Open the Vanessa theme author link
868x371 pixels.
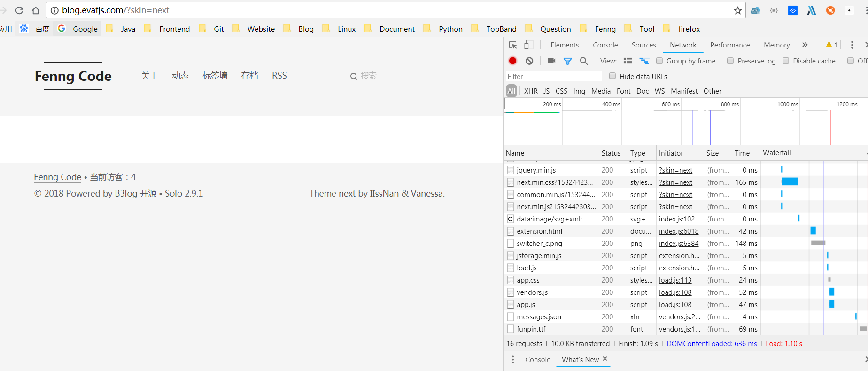(x=426, y=194)
